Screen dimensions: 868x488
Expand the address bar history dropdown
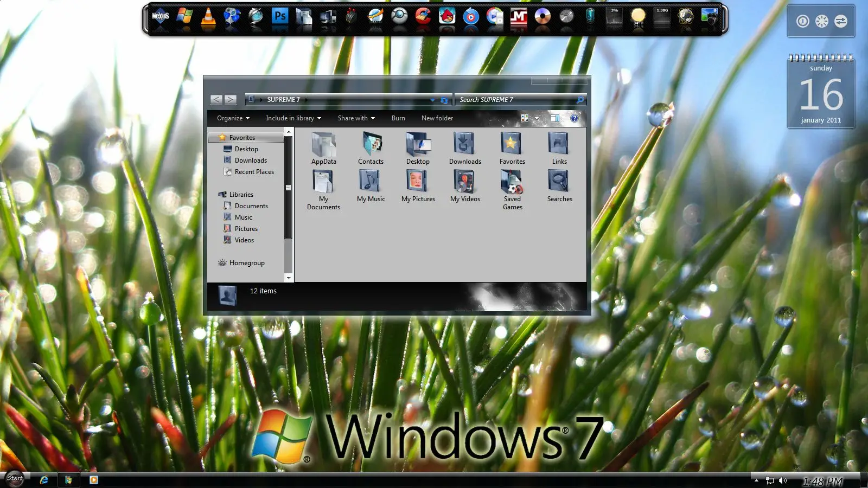pyautogui.click(x=432, y=100)
